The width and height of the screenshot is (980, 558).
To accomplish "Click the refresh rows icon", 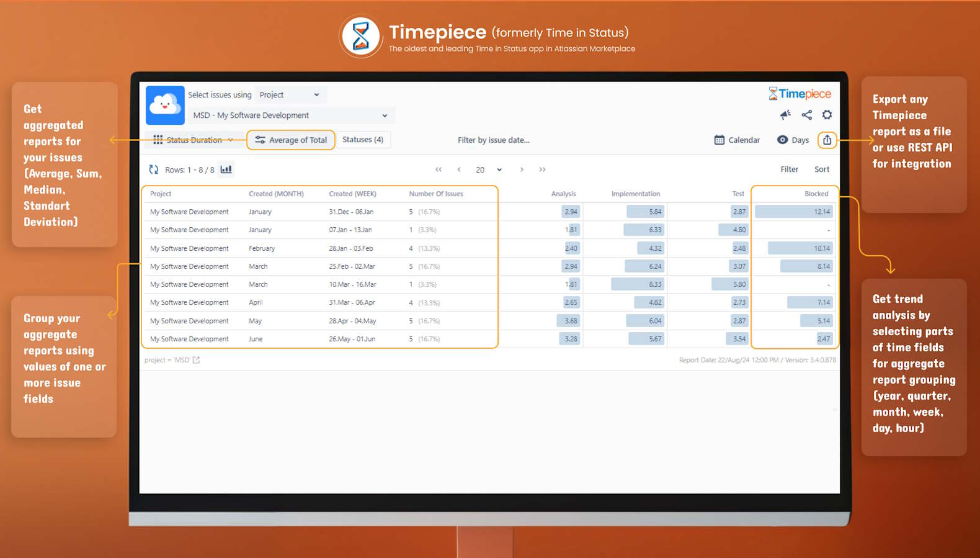I will 153,169.
